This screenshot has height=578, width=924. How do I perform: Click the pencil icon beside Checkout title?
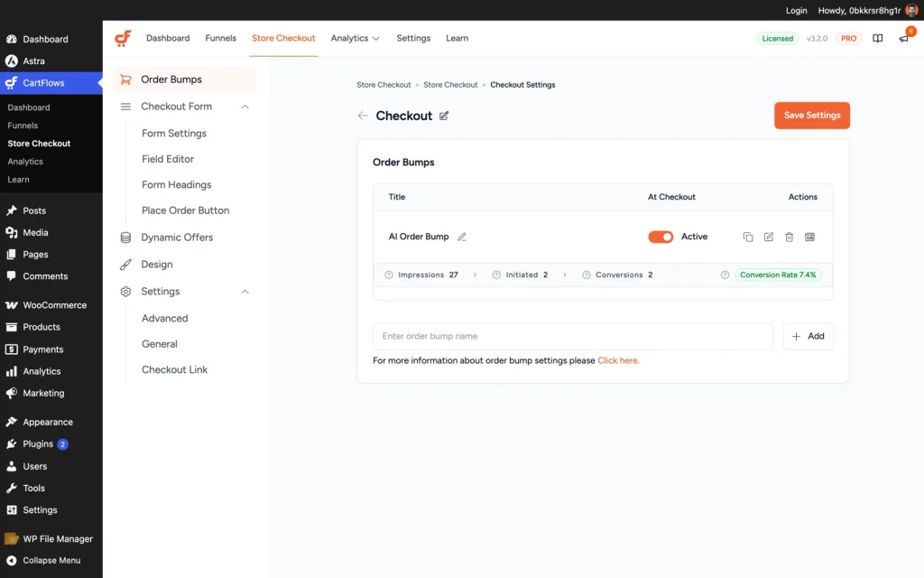pos(444,116)
